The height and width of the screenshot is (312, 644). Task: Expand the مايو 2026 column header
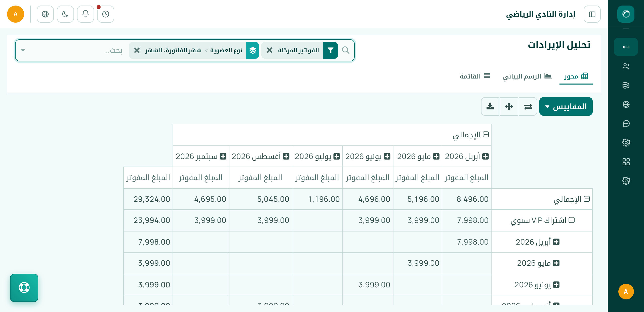[x=436, y=156]
